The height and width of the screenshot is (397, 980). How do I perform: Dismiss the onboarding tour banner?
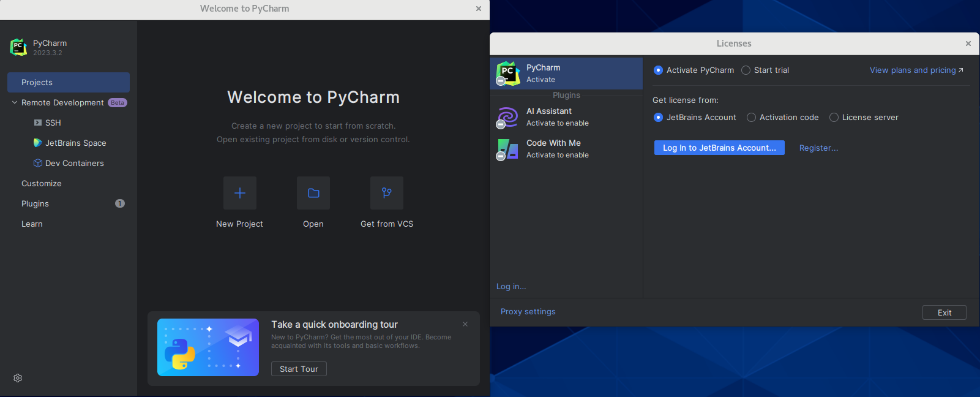(465, 324)
